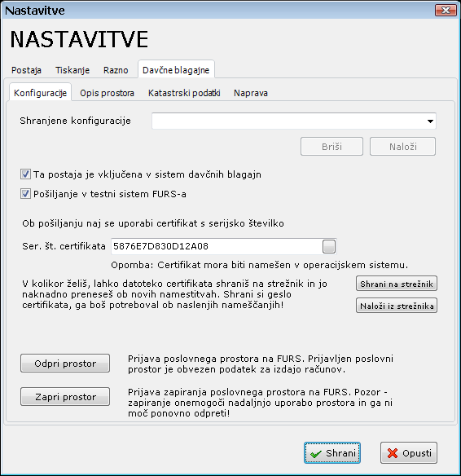The width and height of the screenshot is (461, 476).
Task: Toggle 'Ta postaja je vključena' checkbox
Action: [25, 174]
